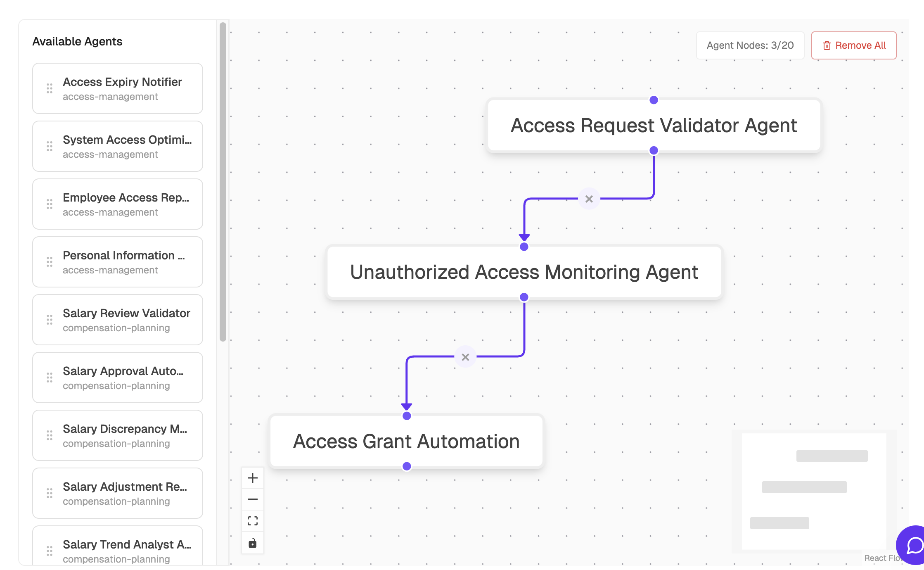924x570 pixels.
Task: Select the Unauthorized Access Monitoring Agent node
Action: click(x=524, y=272)
